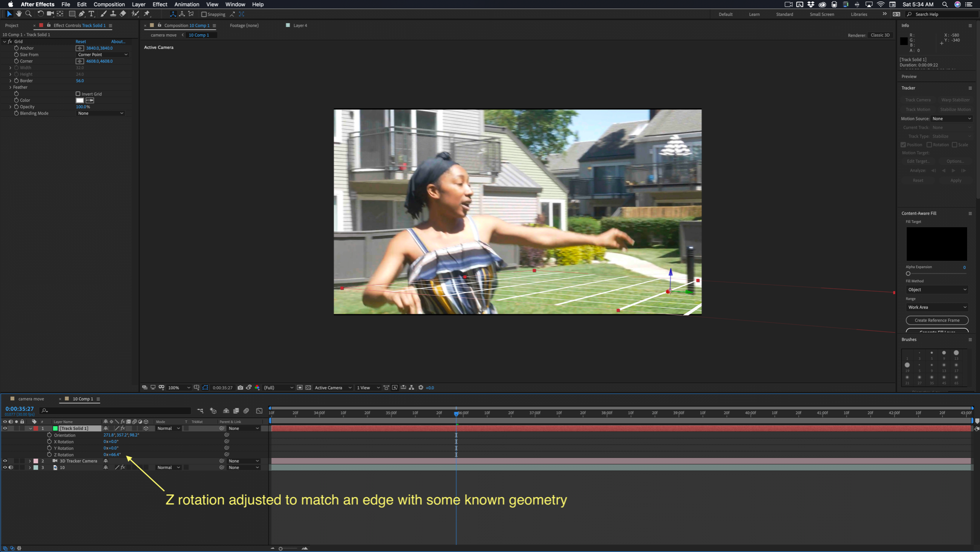This screenshot has width=980, height=552.
Task: Enable the Invert Grid checkbox
Action: coord(78,94)
